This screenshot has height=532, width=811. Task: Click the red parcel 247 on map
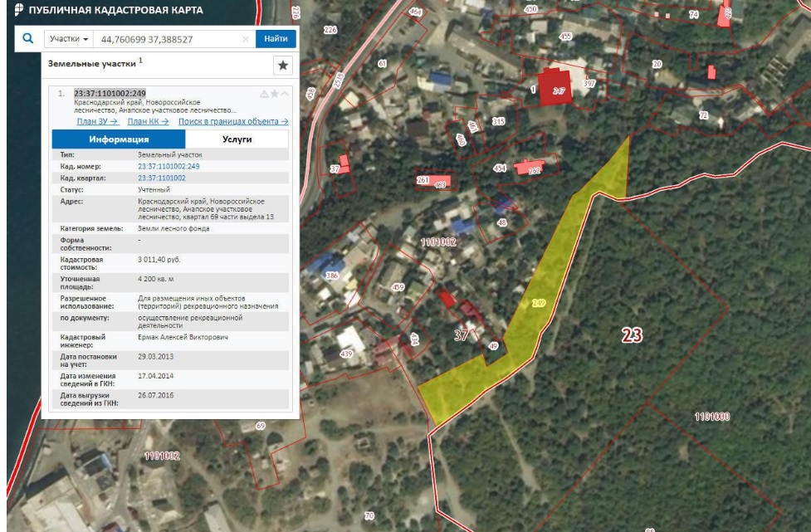[555, 88]
